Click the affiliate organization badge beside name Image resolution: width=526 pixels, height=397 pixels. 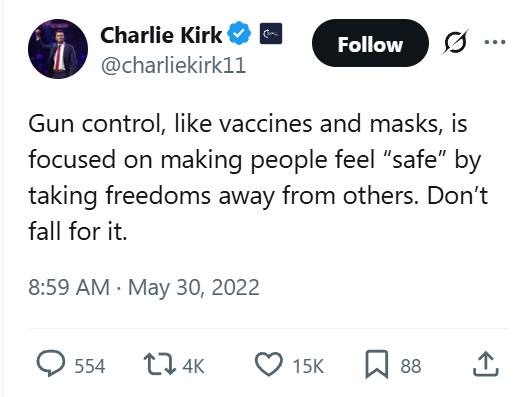pos(271,33)
